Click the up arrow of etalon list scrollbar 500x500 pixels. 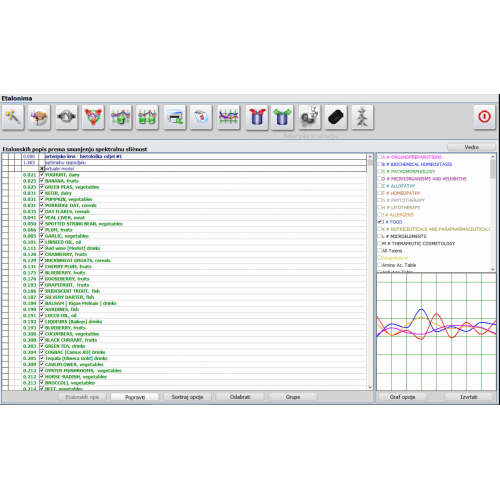pyautogui.click(x=370, y=156)
